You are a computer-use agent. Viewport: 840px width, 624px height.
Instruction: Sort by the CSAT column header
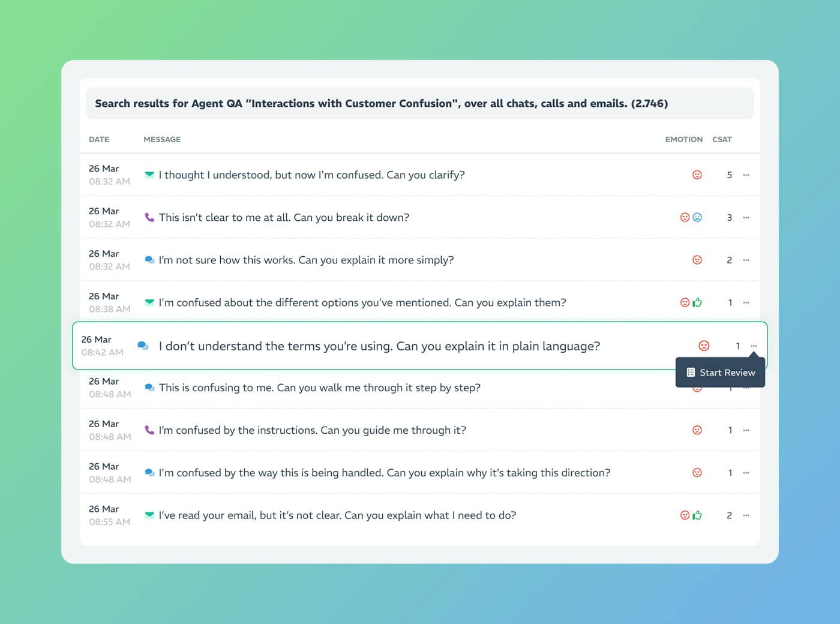[x=722, y=139]
